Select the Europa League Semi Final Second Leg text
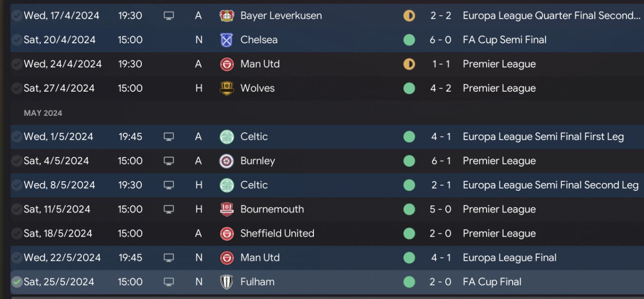The width and height of the screenshot is (644, 299). click(x=551, y=185)
